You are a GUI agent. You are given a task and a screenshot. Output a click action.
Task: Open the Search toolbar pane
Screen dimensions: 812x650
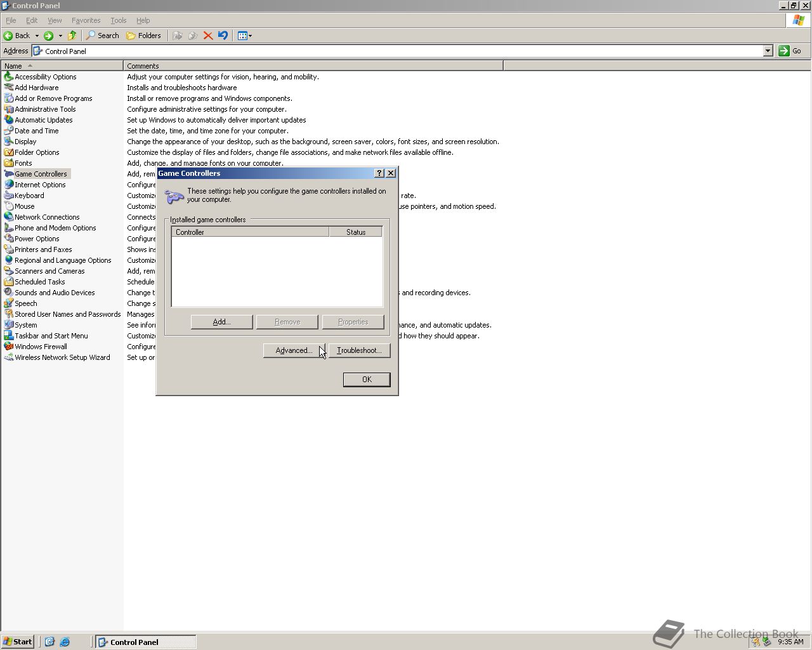point(103,36)
